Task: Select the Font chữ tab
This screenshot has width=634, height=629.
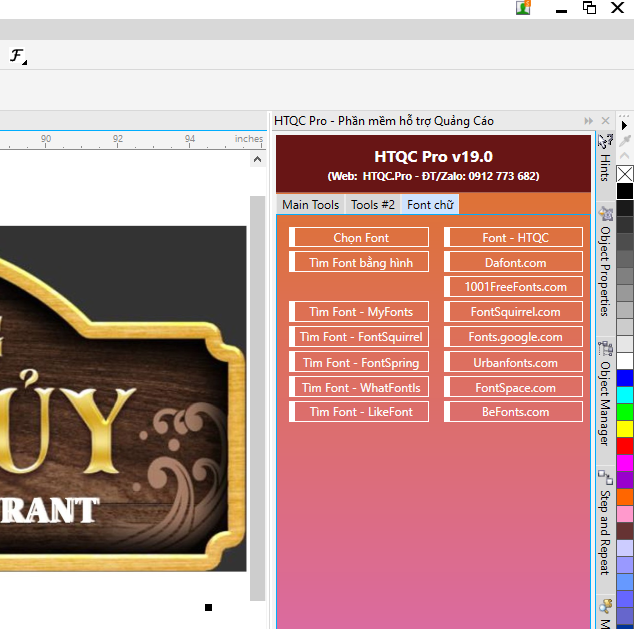Action: 430,205
